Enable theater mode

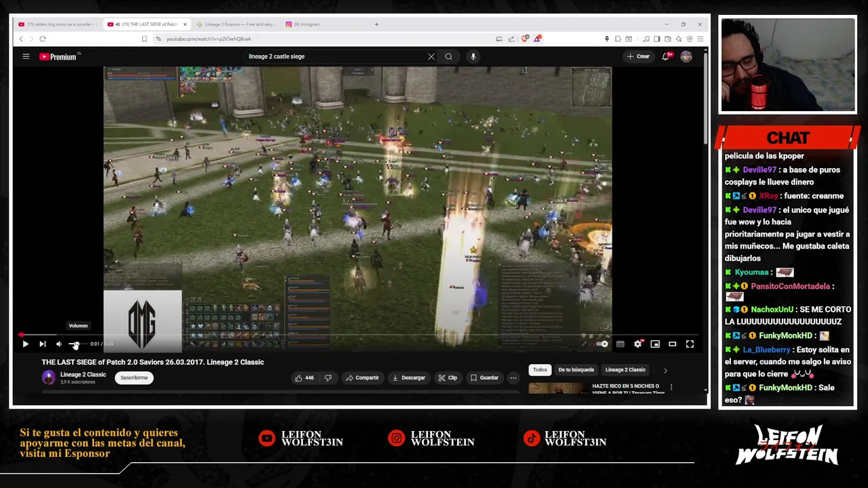coord(672,344)
